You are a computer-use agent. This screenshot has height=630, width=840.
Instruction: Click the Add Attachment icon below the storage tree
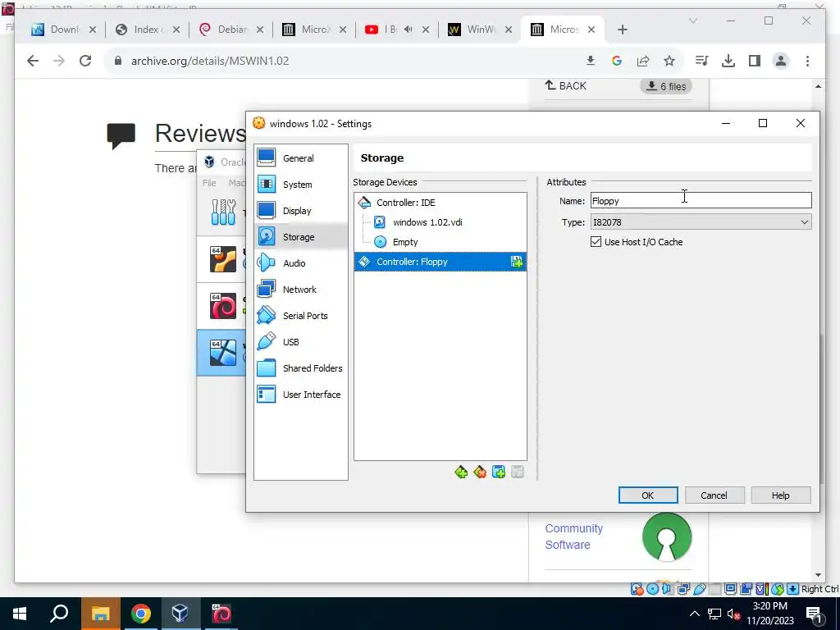(x=499, y=472)
